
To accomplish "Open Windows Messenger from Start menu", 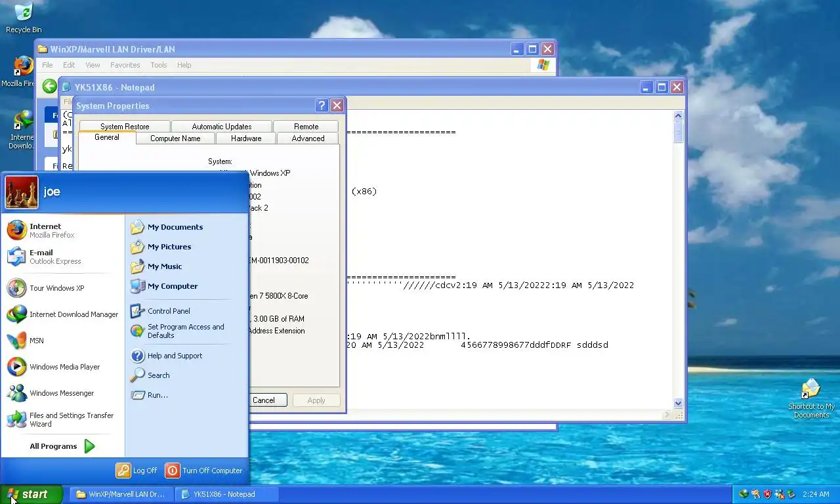I will pyautogui.click(x=63, y=393).
